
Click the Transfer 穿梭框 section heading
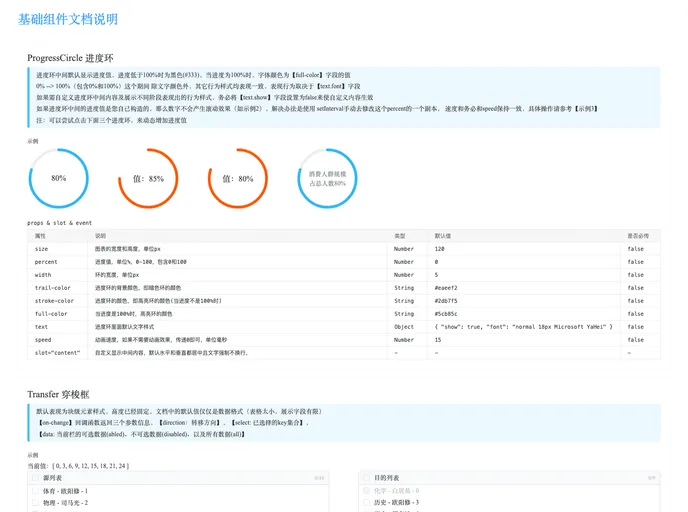(66, 394)
